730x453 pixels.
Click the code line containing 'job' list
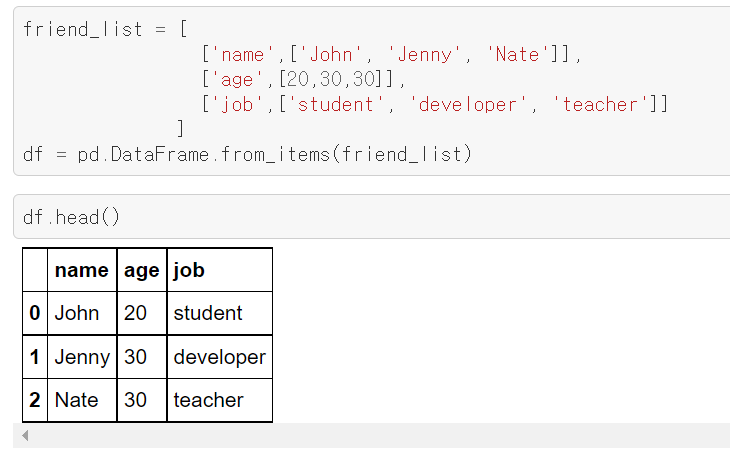[x=435, y=104]
